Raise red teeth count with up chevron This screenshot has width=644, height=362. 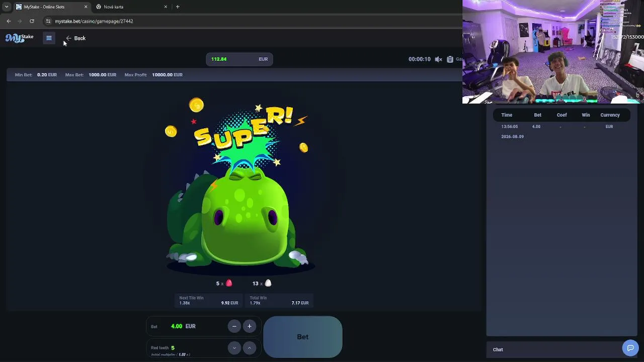(249, 348)
